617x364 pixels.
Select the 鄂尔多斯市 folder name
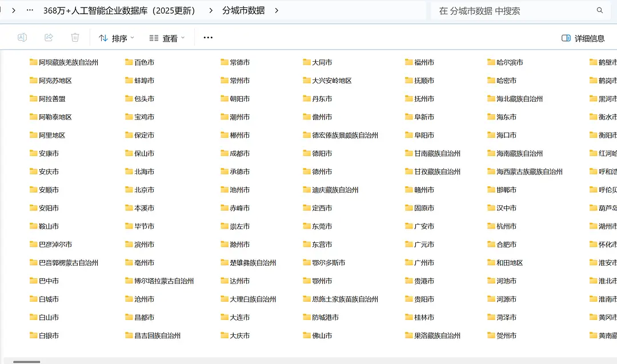pyautogui.click(x=329, y=263)
